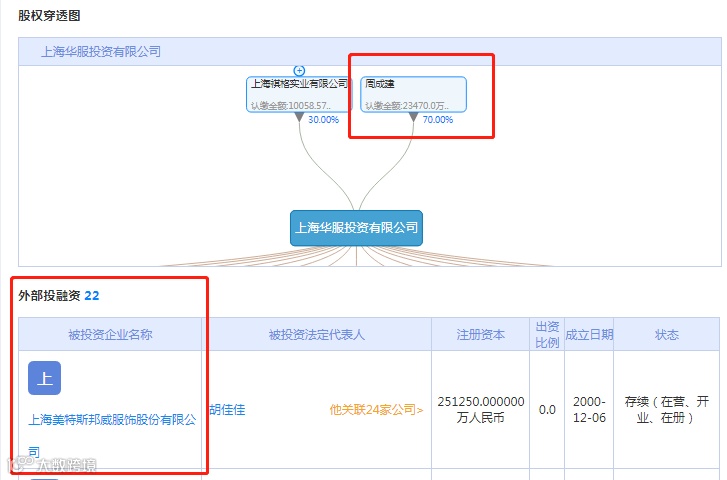The image size is (727, 480).
Task: Click the 认缴金额:10058.57 amount text
Action: coord(291,106)
